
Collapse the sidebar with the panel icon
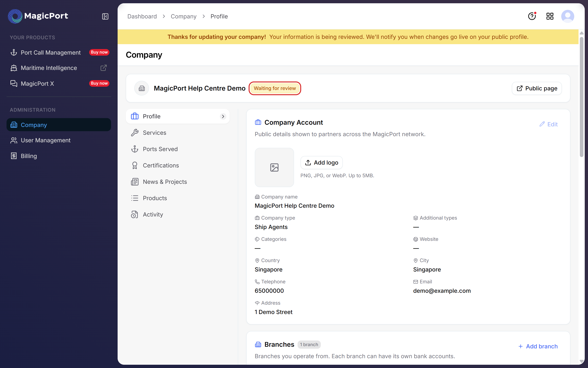pyautogui.click(x=105, y=16)
